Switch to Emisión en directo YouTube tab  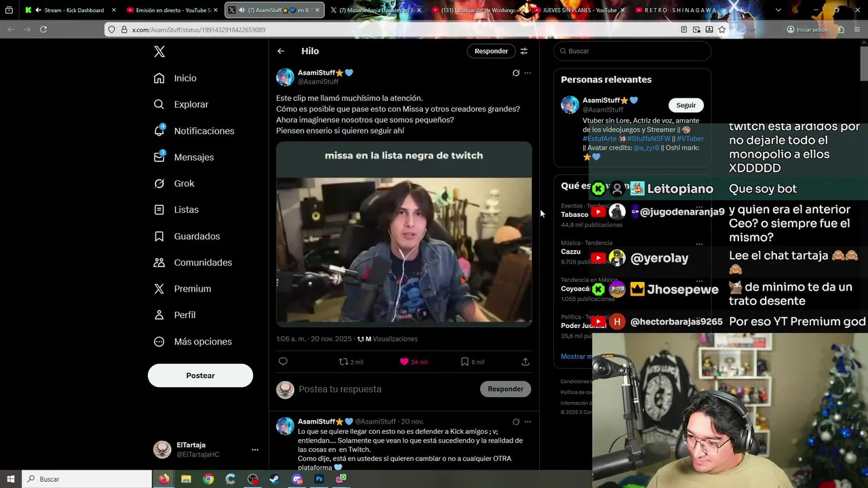[172, 10]
